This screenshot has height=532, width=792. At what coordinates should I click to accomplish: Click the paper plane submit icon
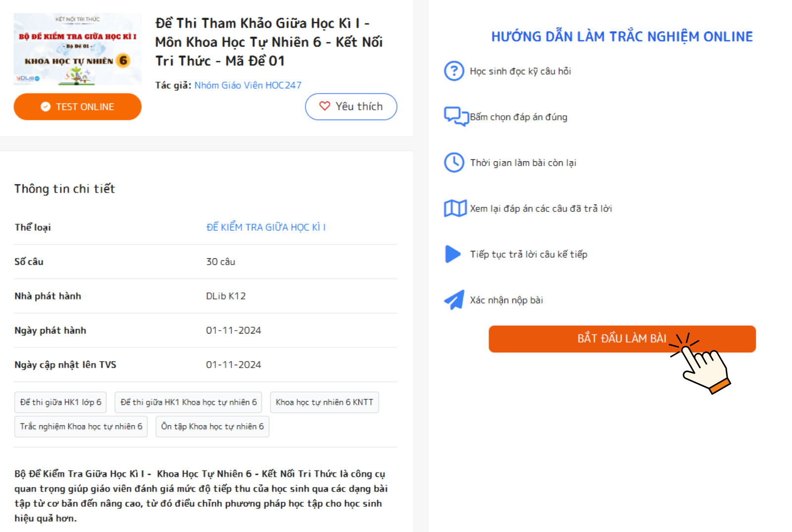click(454, 300)
